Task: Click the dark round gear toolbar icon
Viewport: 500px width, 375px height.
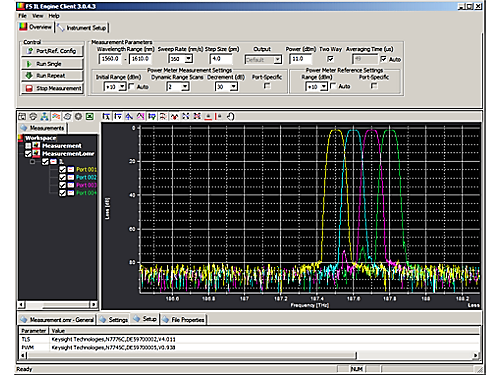Action: 78,116
